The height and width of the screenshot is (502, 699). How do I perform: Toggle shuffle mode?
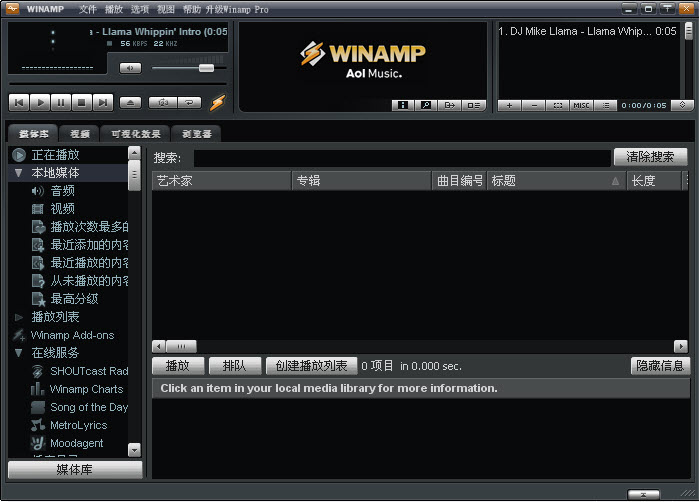tap(163, 103)
